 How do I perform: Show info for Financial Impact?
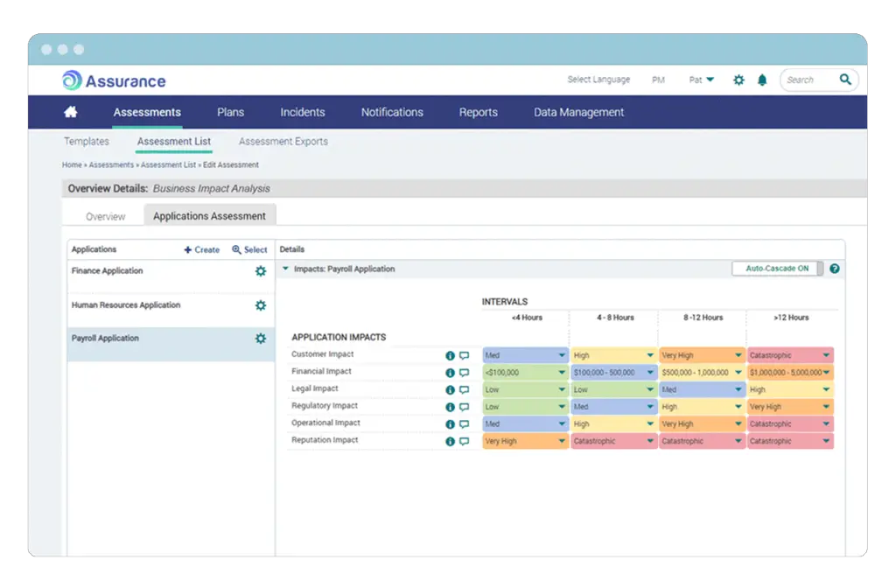tap(451, 373)
